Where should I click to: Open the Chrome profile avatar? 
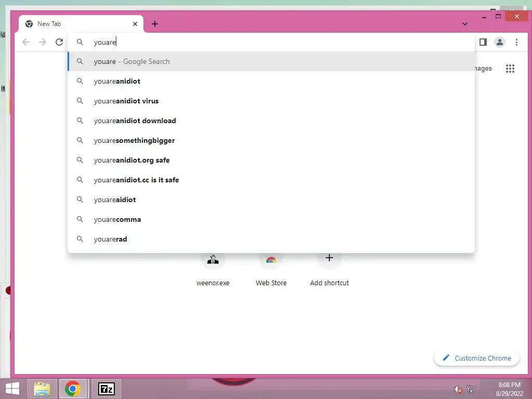pos(500,42)
